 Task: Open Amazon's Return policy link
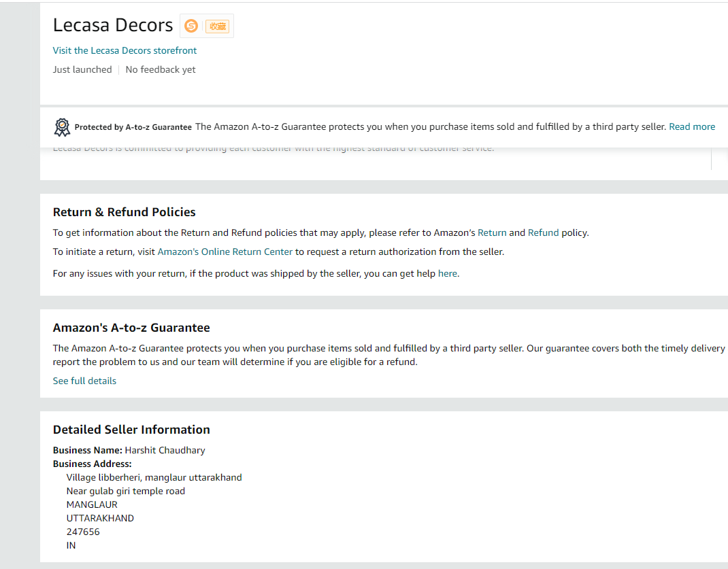(x=492, y=232)
